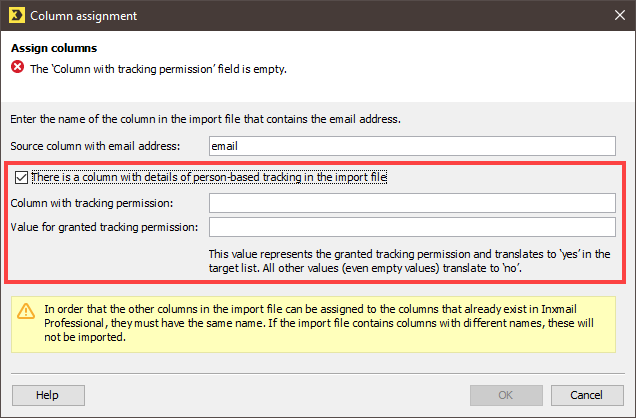Click the yellow note about Inxmail Professional columns

click(x=313, y=324)
